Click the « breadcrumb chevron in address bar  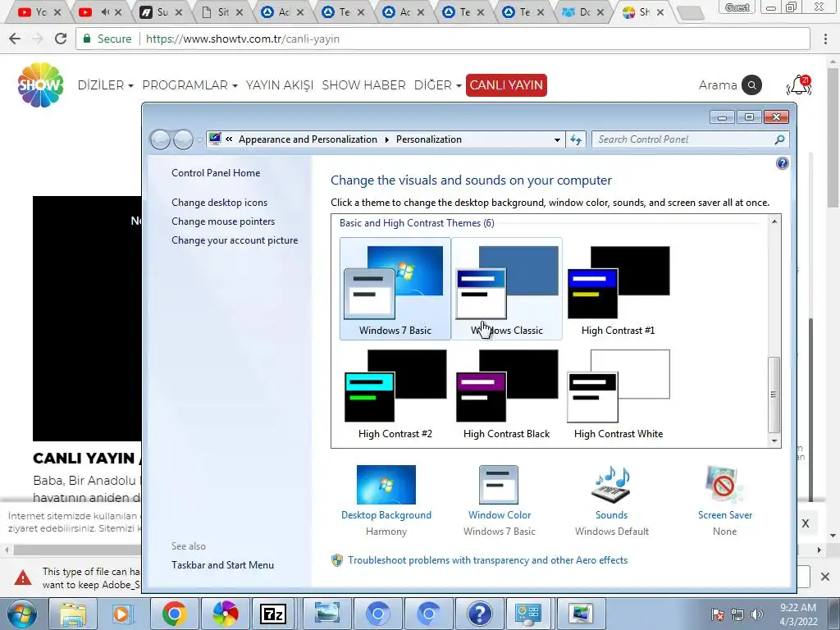pyautogui.click(x=230, y=139)
